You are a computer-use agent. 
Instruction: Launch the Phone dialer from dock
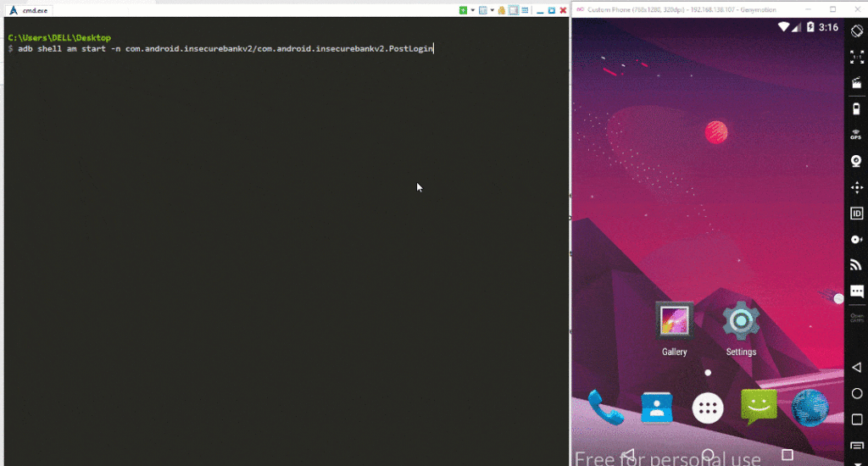pyautogui.click(x=605, y=408)
